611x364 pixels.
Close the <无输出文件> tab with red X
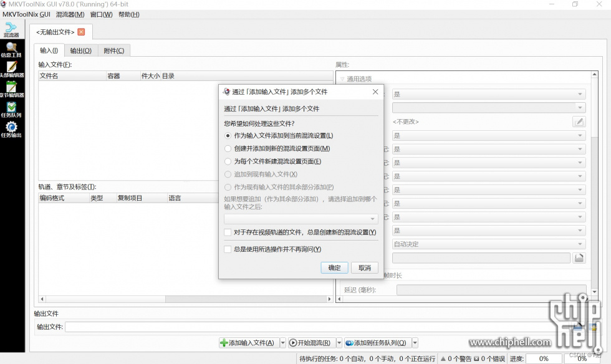pyautogui.click(x=81, y=32)
